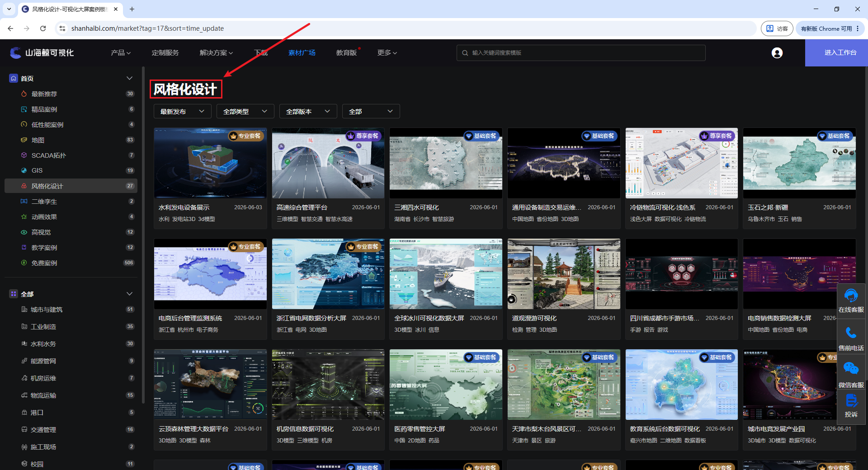Open the 机房信息数据可视化 thumbnail

[328, 385]
